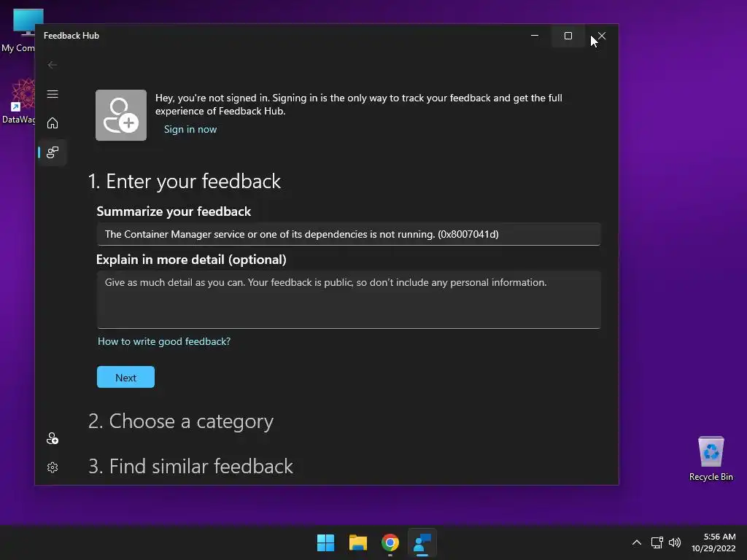The image size is (747, 560).
Task: Click the user avatar placeholder image
Action: [x=121, y=115]
